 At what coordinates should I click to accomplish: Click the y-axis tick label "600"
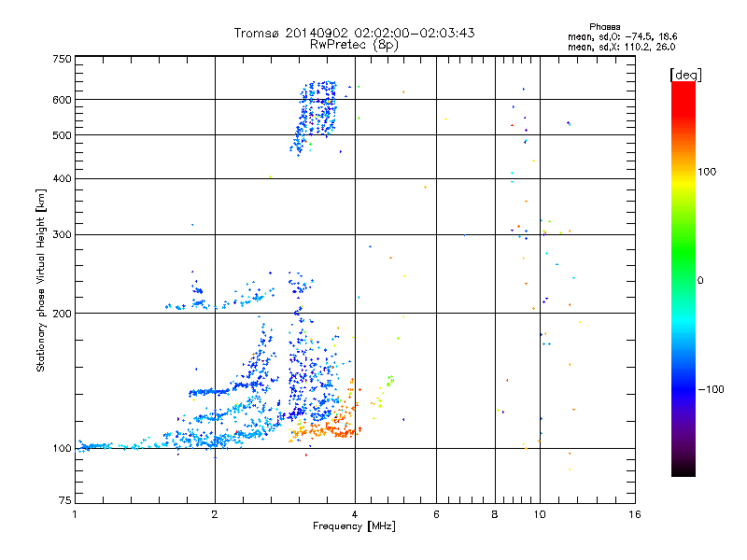pos(62,100)
